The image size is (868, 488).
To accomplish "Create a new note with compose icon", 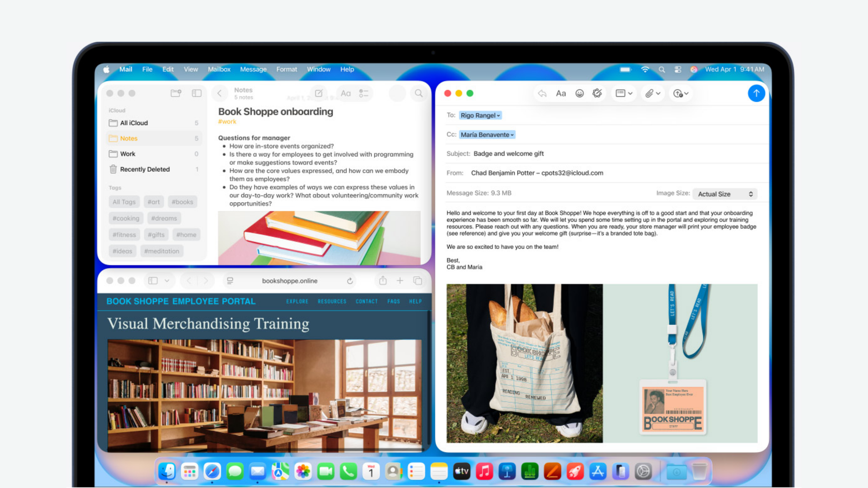I will [318, 93].
